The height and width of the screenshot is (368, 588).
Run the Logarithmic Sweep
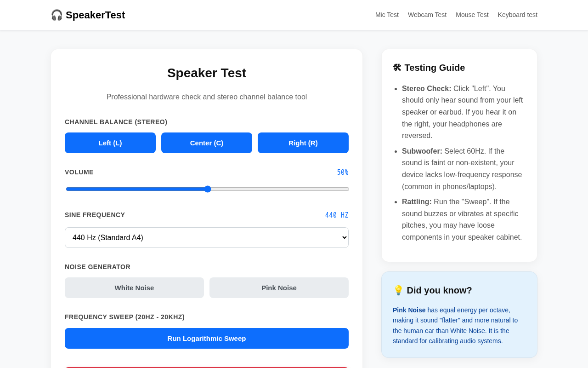coord(207,338)
